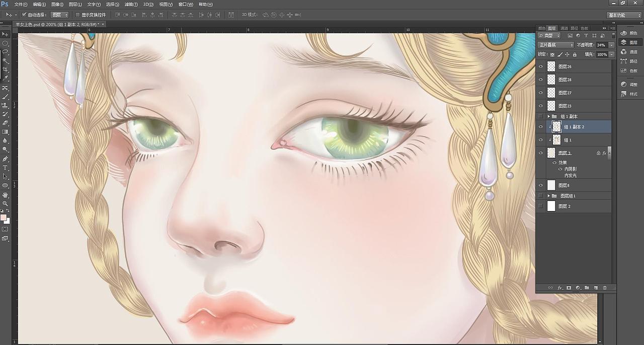The image size is (644, 345).
Task: Select the Elliptical Marquee tool
Action: (x=5, y=43)
